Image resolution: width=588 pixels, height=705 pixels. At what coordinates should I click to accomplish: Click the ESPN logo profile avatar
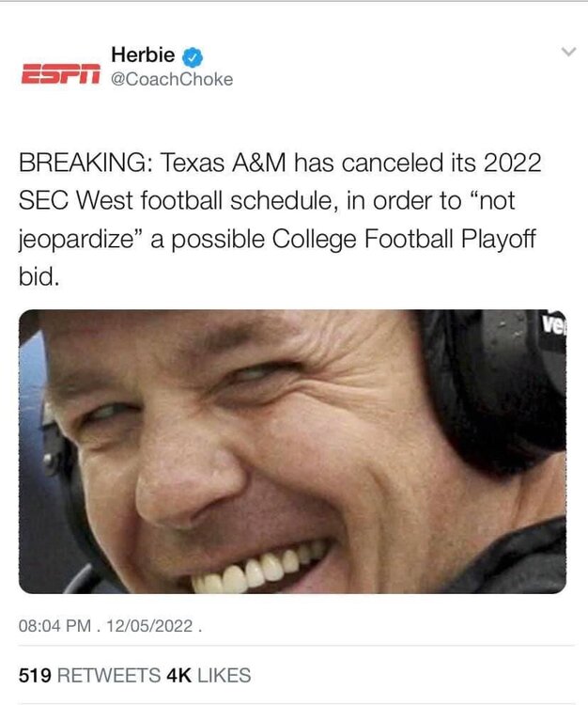pos(57,72)
